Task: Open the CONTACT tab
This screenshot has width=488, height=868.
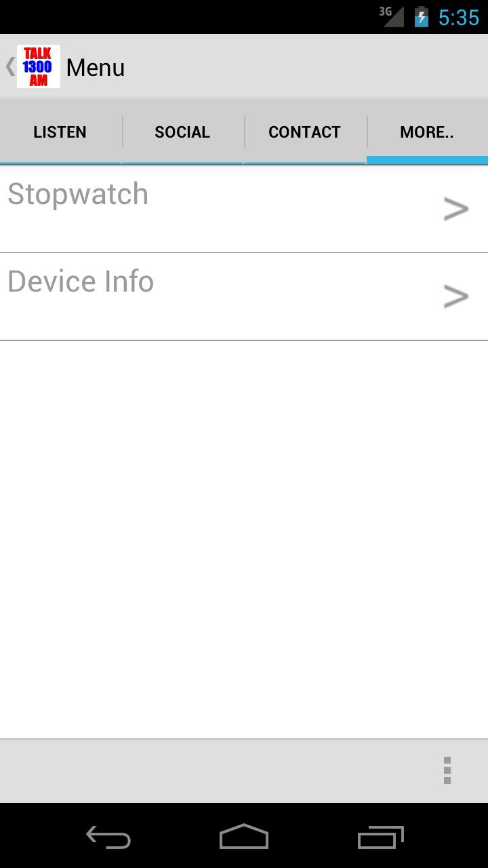Action: pos(304,132)
